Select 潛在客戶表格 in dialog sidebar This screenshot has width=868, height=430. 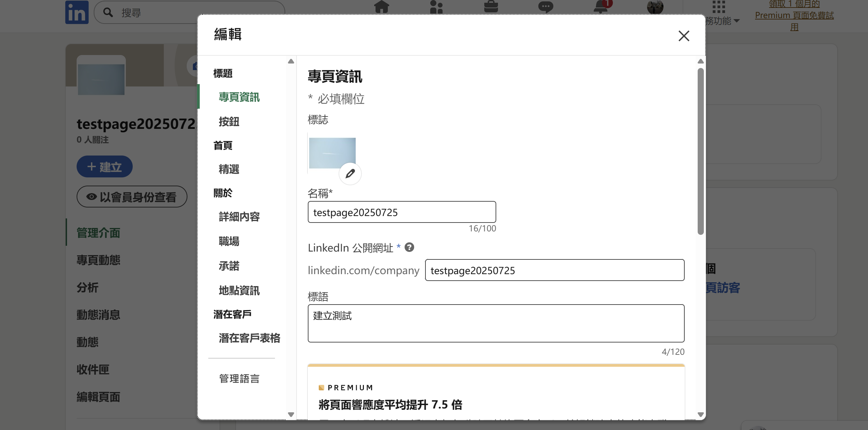tap(249, 338)
